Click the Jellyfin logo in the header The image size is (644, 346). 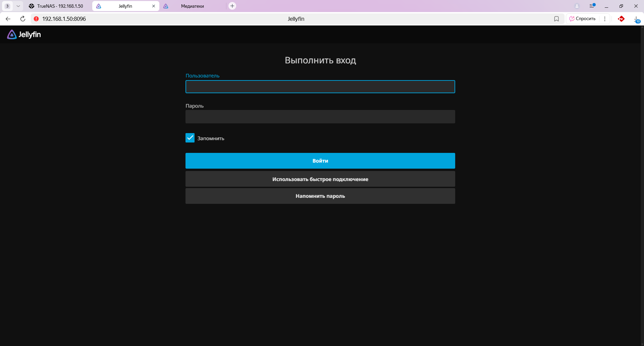24,35
